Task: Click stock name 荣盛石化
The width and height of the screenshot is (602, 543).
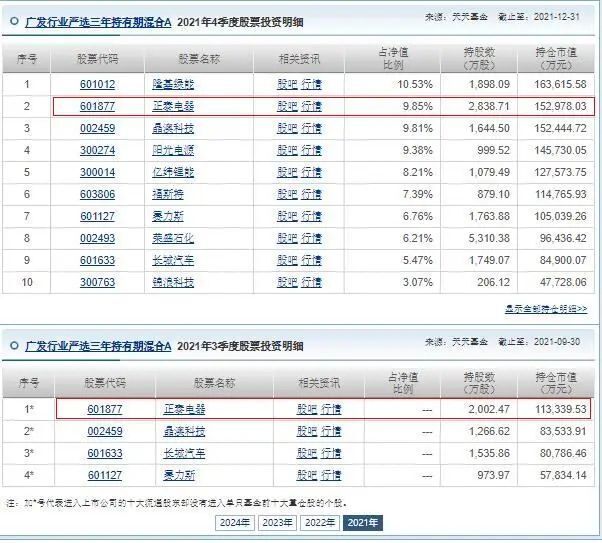Action: pyautogui.click(x=173, y=238)
